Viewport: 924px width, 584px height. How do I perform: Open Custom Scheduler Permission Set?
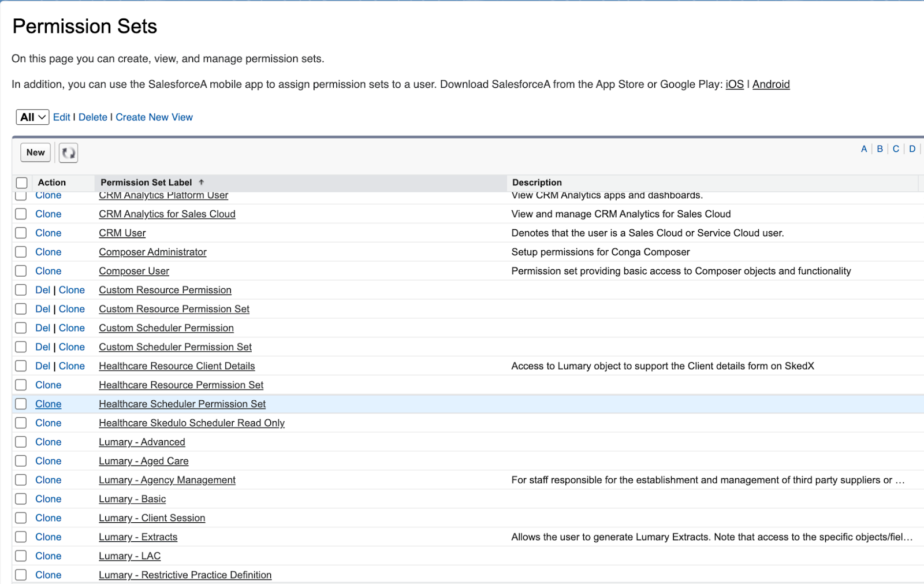(175, 347)
